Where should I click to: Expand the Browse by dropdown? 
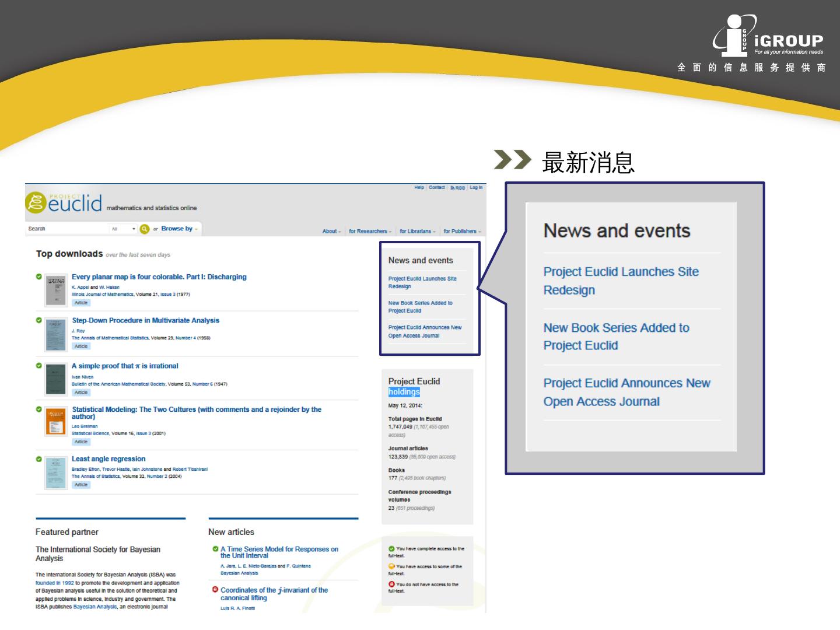[x=180, y=229]
